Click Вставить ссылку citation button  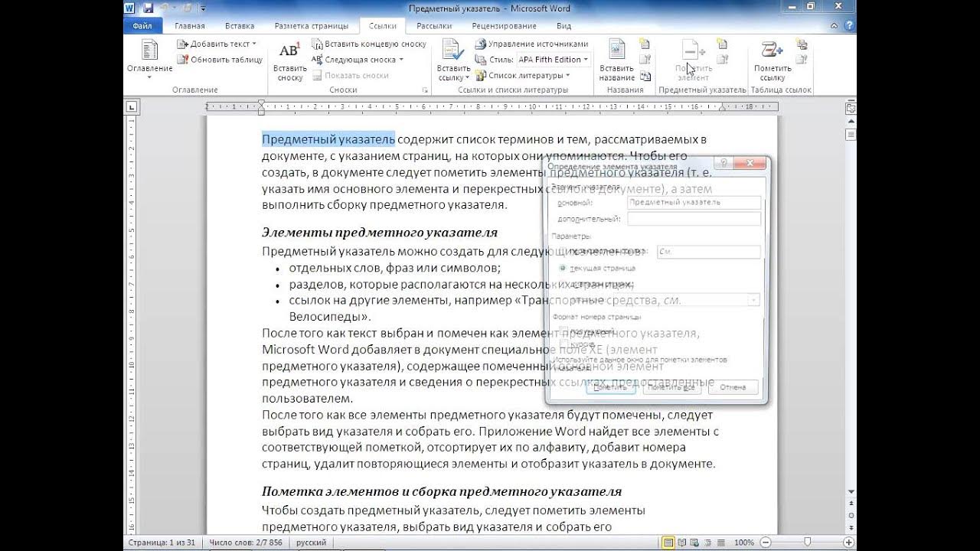click(x=454, y=61)
